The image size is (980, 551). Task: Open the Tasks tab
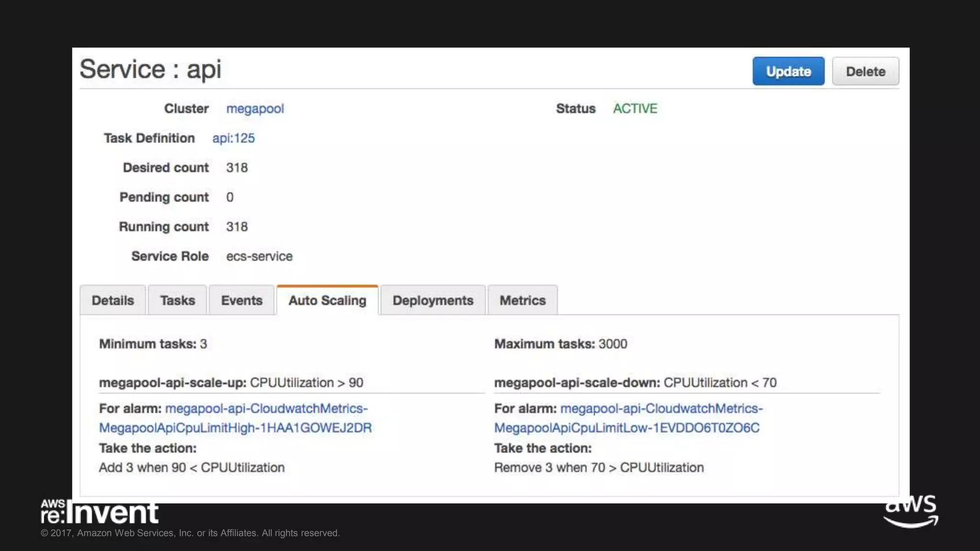(x=178, y=300)
